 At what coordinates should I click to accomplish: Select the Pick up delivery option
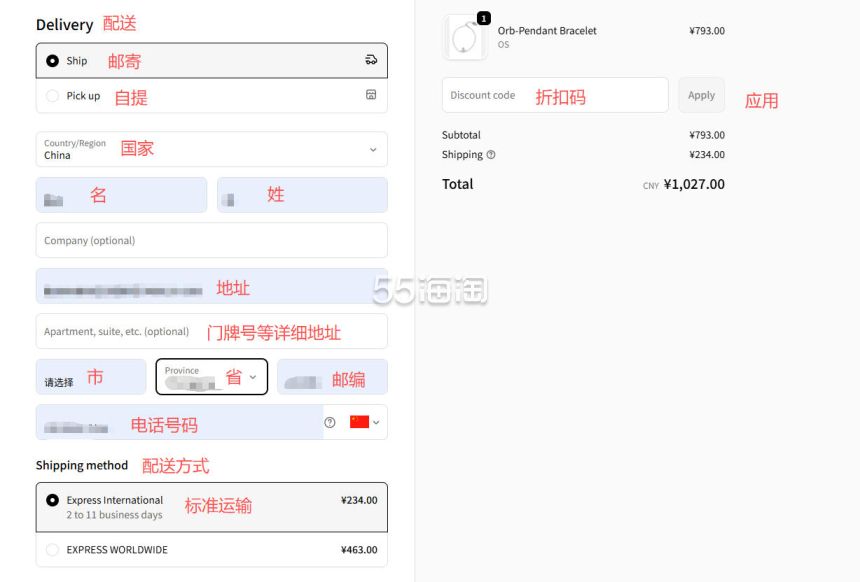pyautogui.click(x=53, y=96)
